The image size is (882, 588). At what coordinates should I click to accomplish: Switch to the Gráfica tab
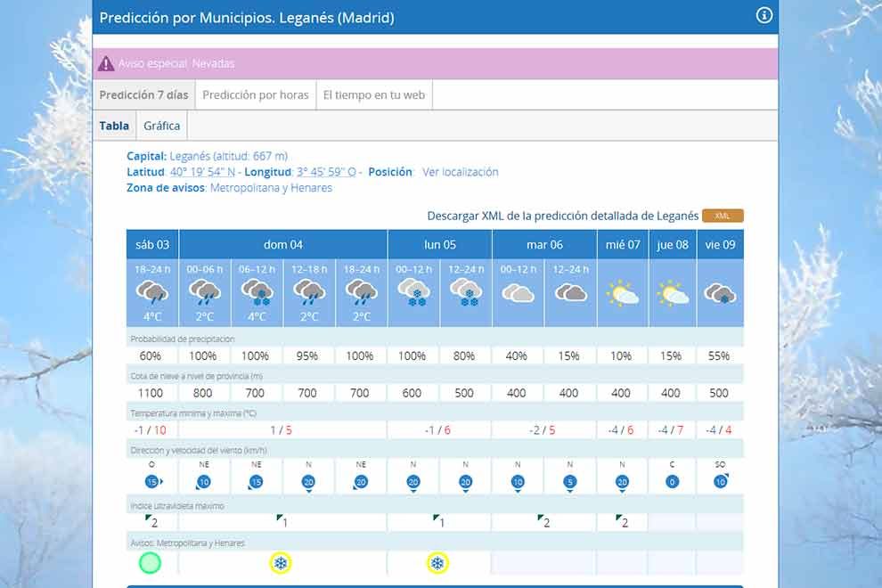161,126
